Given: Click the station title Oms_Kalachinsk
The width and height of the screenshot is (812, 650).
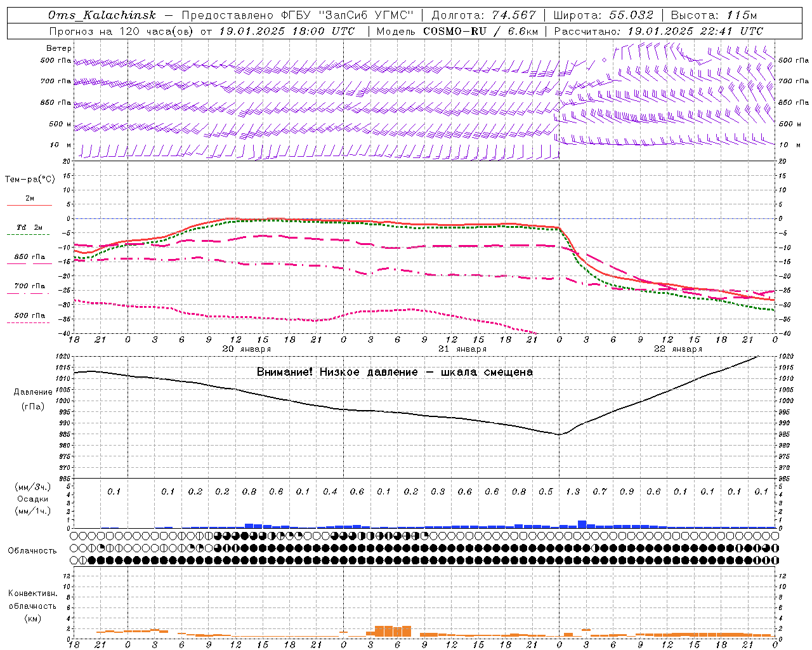Looking at the screenshot, I should click(101, 15).
